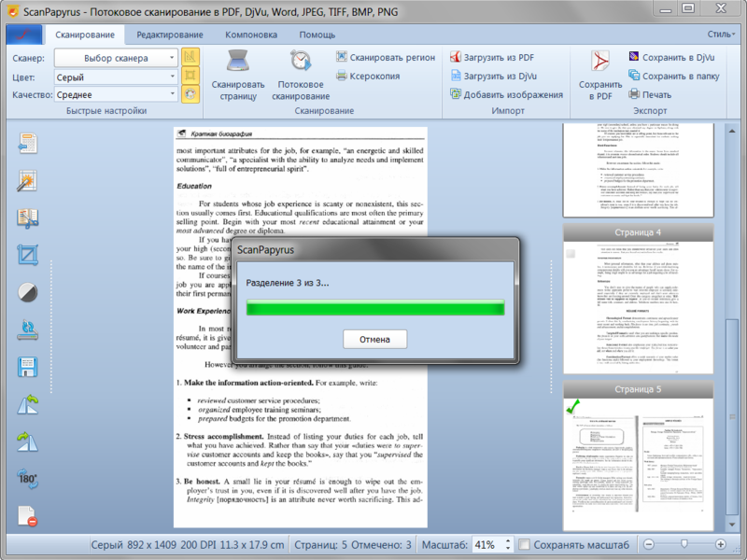Click the zoom out minus button
The height and width of the screenshot is (560, 747).
(x=649, y=544)
